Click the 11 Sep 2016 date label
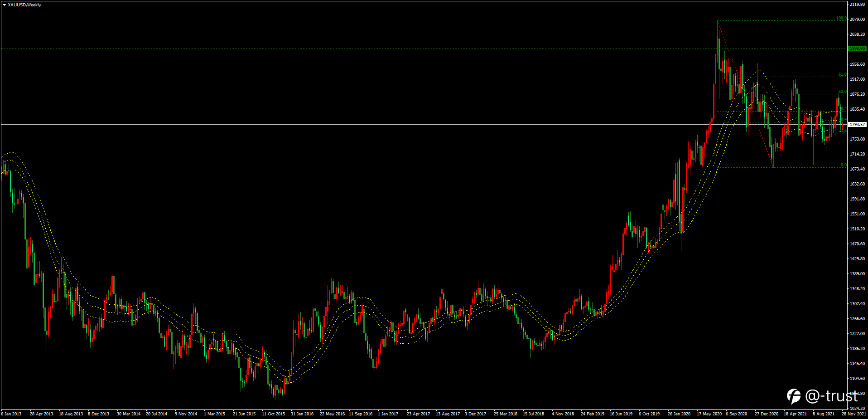The height and width of the screenshot is (419, 868). pos(361,414)
